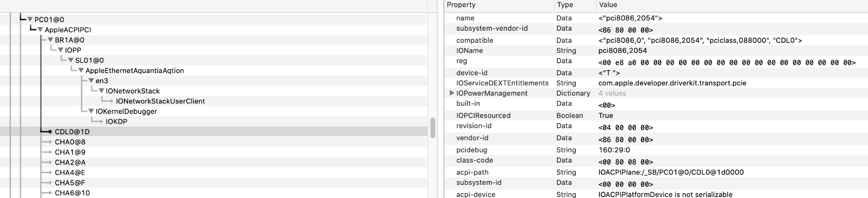Select the CHA6@10 device entry
Screen dimensions: 868x198
[x=72, y=193]
